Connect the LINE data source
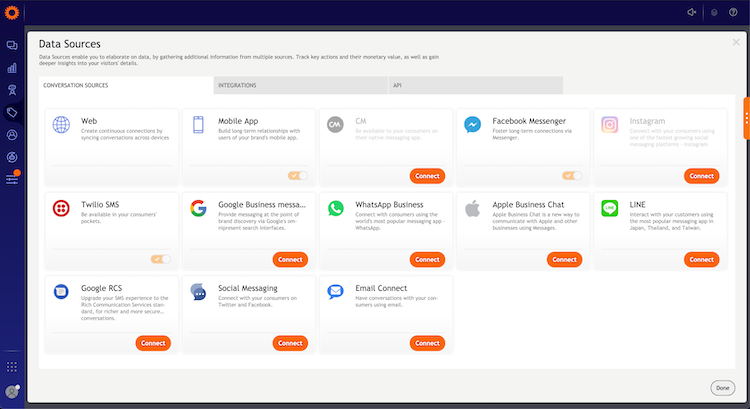 tap(701, 259)
